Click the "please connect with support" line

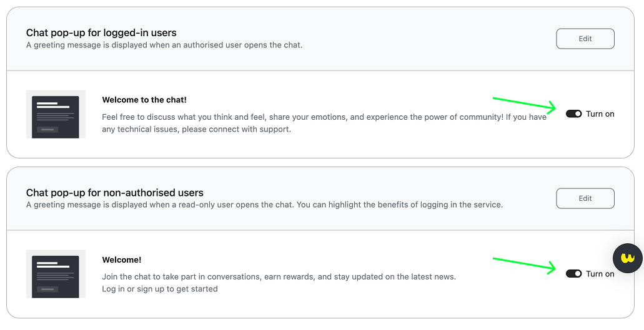pos(196,130)
